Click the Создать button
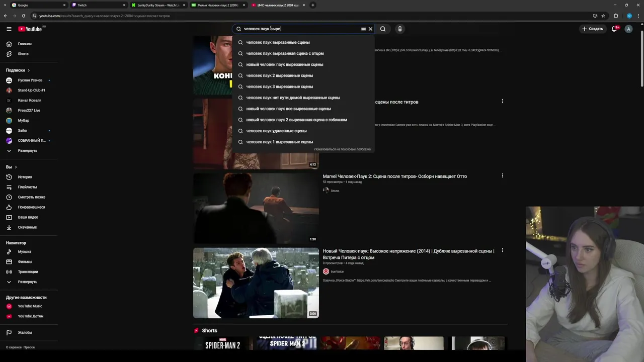 click(x=592, y=29)
